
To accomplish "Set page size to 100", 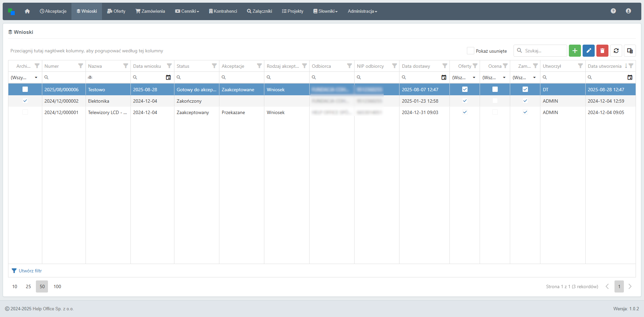I will coord(57,286).
